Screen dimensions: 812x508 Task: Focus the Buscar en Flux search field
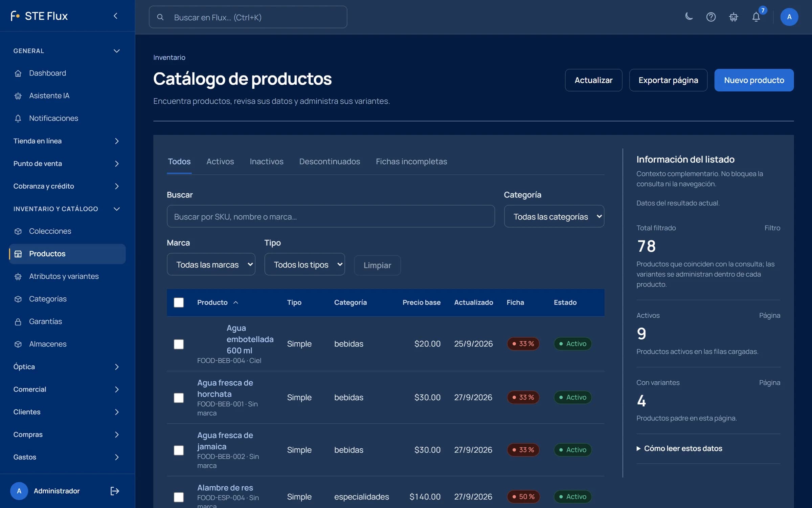(x=248, y=17)
